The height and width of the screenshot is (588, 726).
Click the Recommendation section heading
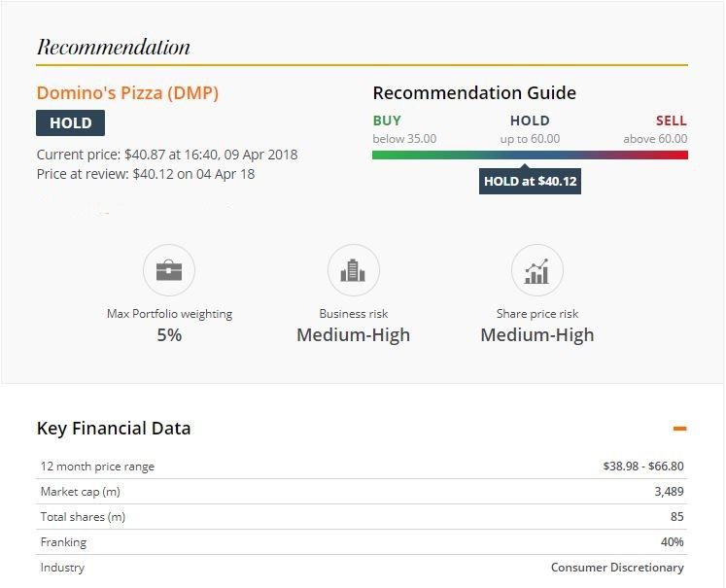pyautogui.click(x=114, y=48)
